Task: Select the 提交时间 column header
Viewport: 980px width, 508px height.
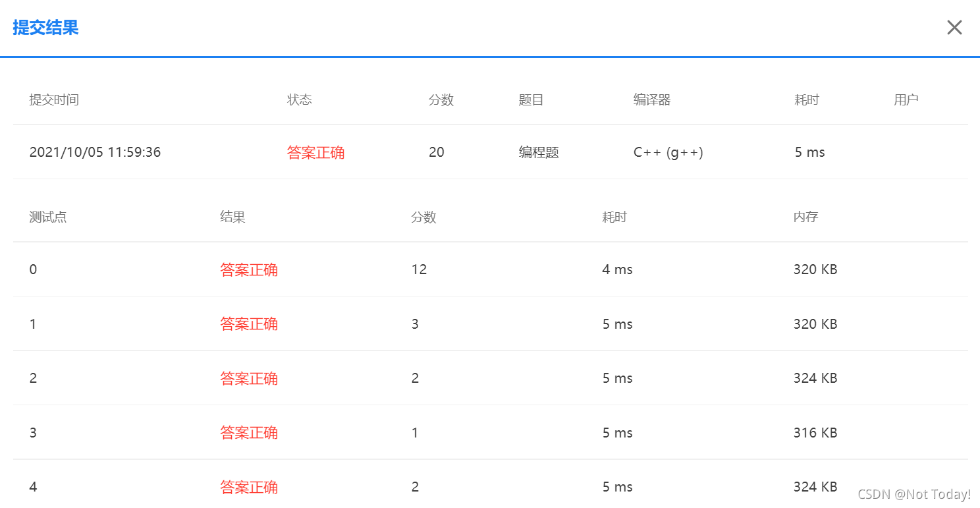Action: (x=55, y=99)
